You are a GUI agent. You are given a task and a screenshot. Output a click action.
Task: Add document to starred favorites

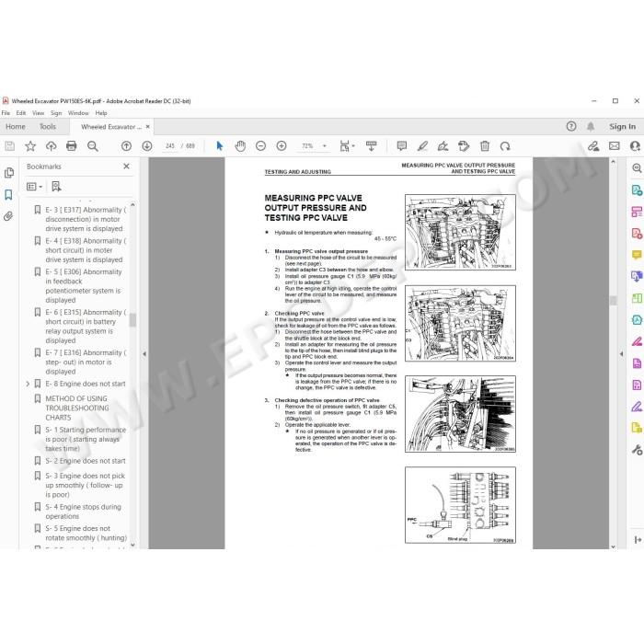tap(30, 146)
